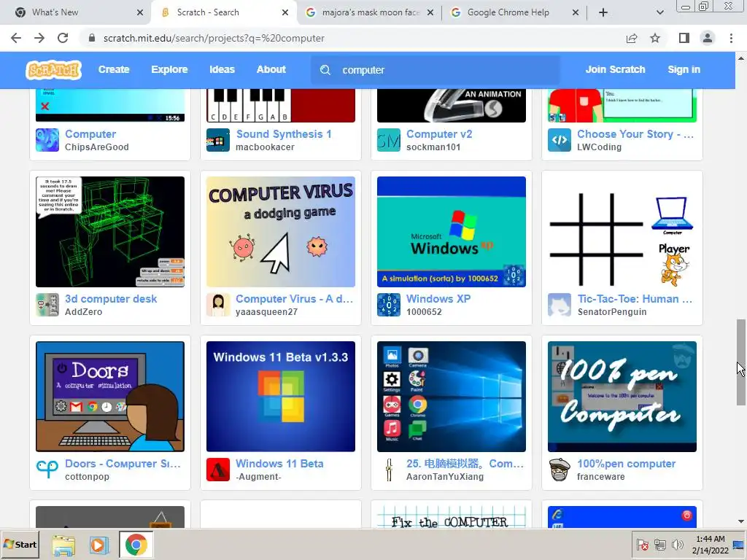The image size is (747, 560).
Task: Open a new tab with the plus button
Action: click(x=603, y=12)
